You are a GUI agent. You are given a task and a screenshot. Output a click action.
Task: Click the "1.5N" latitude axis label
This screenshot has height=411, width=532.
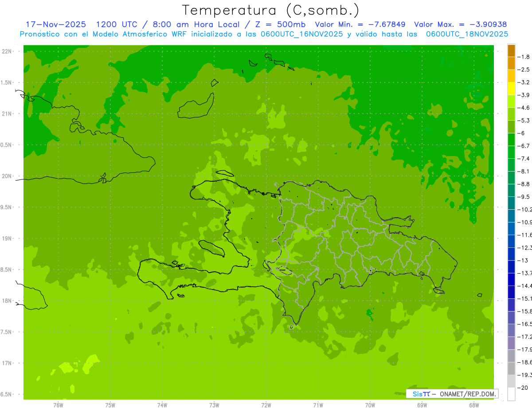(x=6, y=82)
